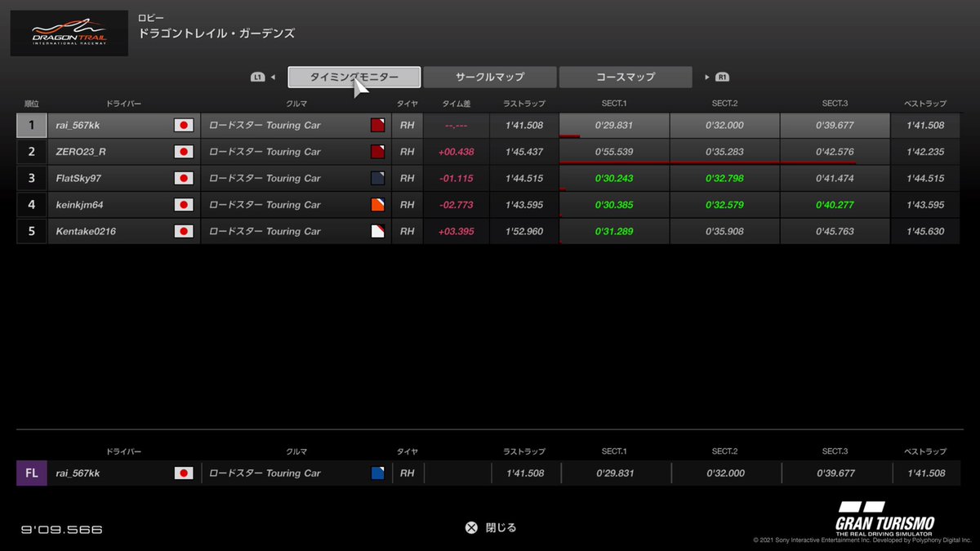Click the -01.115 time gap
Image resolution: width=980 pixels, height=551 pixels.
pyautogui.click(x=457, y=178)
